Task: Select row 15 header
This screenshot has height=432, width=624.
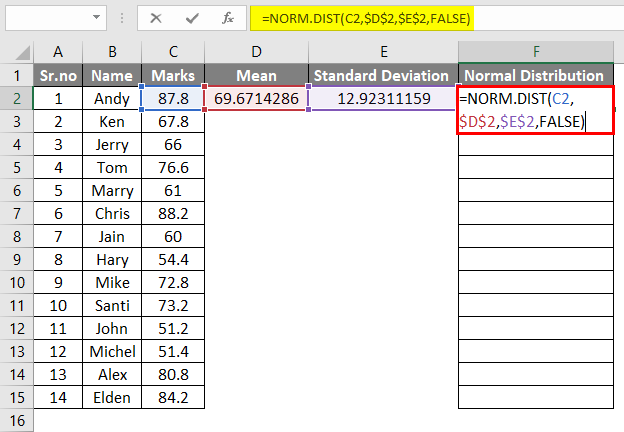Action: click(16, 397)
